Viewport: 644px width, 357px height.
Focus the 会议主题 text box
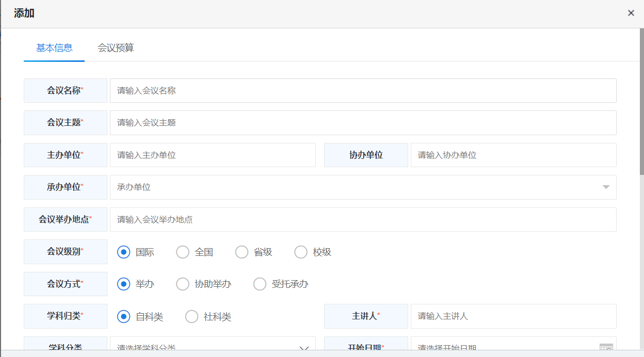click(x=363, y=123)
